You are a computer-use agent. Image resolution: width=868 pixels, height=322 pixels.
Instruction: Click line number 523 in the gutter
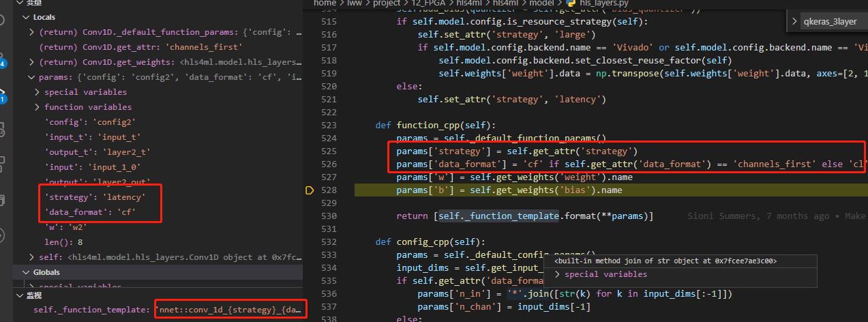pos(329,126)
